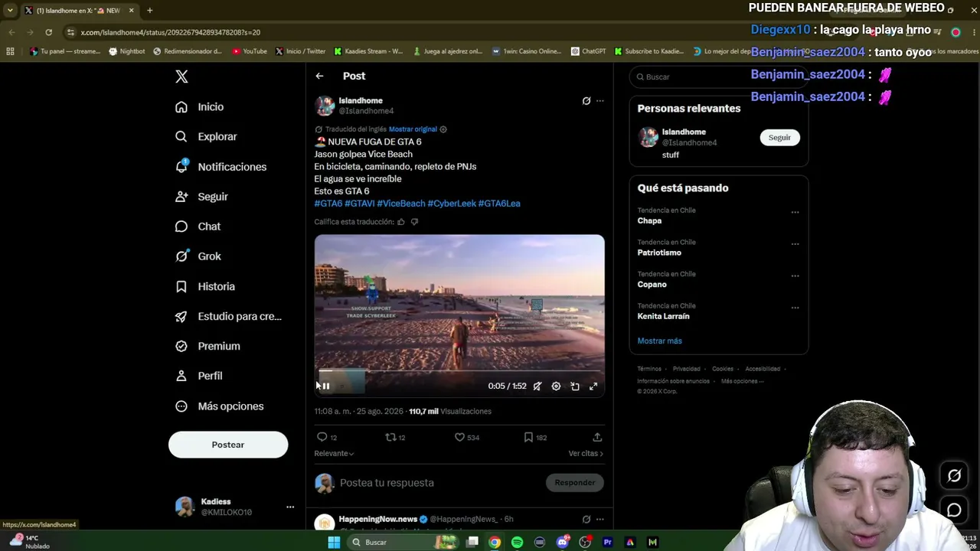Open Historia in the sidebar
The image size is (980, 551).
pyautogui.click(x=204, y=286)
